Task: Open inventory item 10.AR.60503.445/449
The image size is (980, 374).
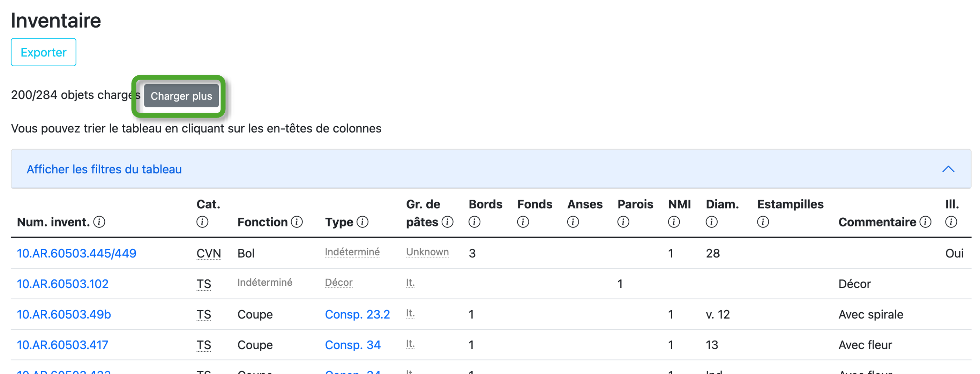Action: coord(76,253)
